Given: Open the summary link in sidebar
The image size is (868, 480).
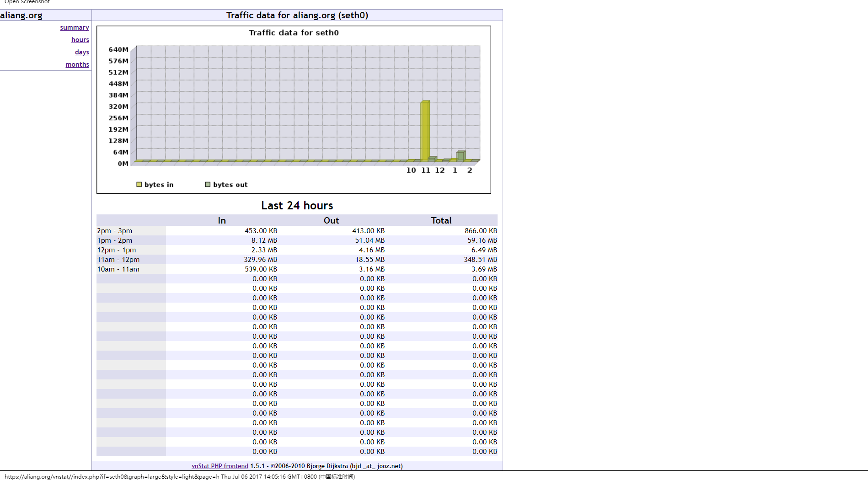Looking at the screenshot, I should tap(74, 27).
